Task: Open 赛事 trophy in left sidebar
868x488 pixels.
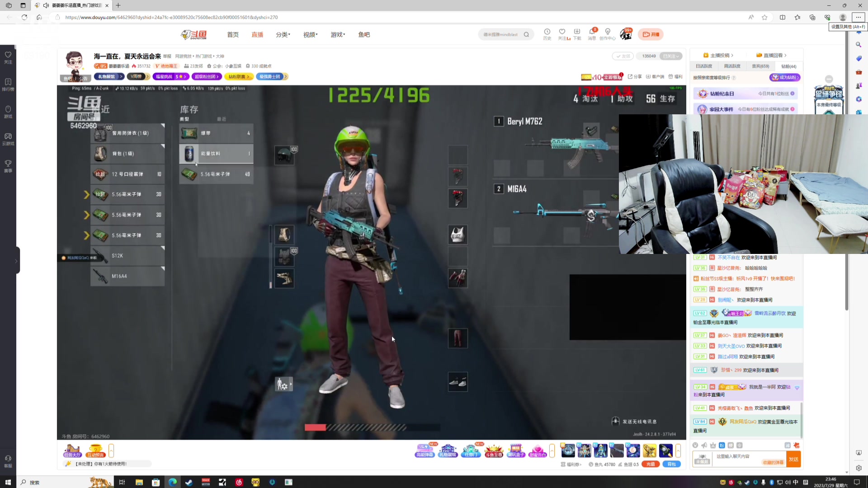Action: (x=8, y=166)
